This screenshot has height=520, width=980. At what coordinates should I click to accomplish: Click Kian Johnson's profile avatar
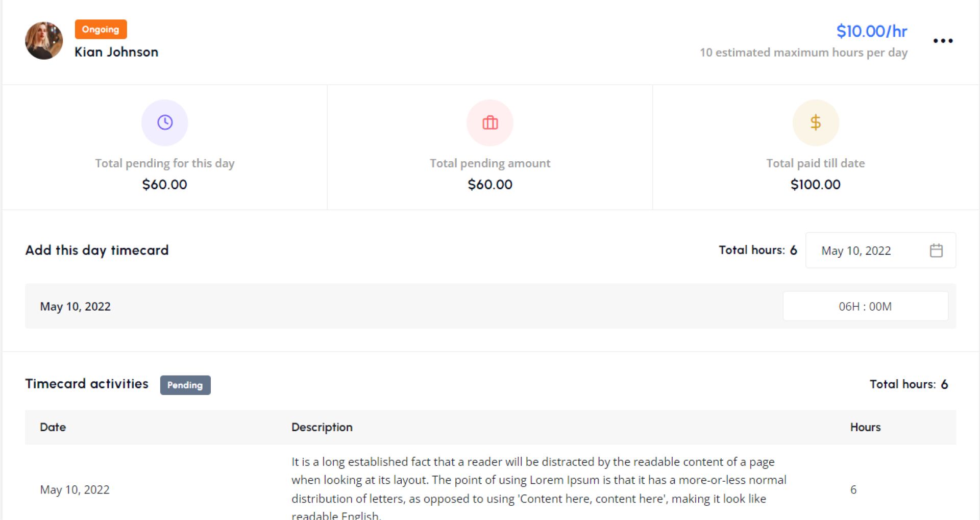pyautogui.click(x=44, y=41)
